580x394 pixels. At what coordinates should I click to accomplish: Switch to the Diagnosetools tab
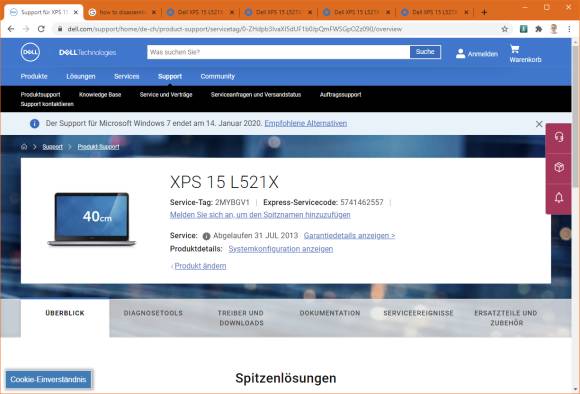pos(153,313)
